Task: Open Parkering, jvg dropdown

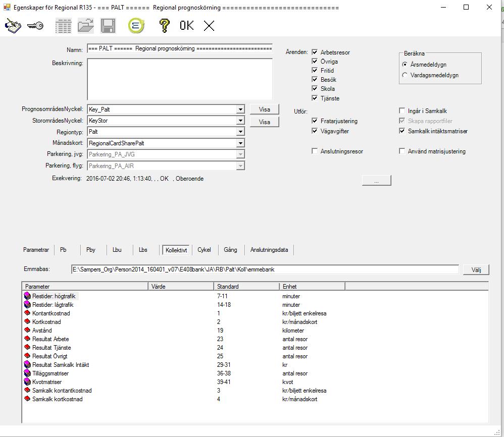Action: pyautogui.click(x=240, y=154)
